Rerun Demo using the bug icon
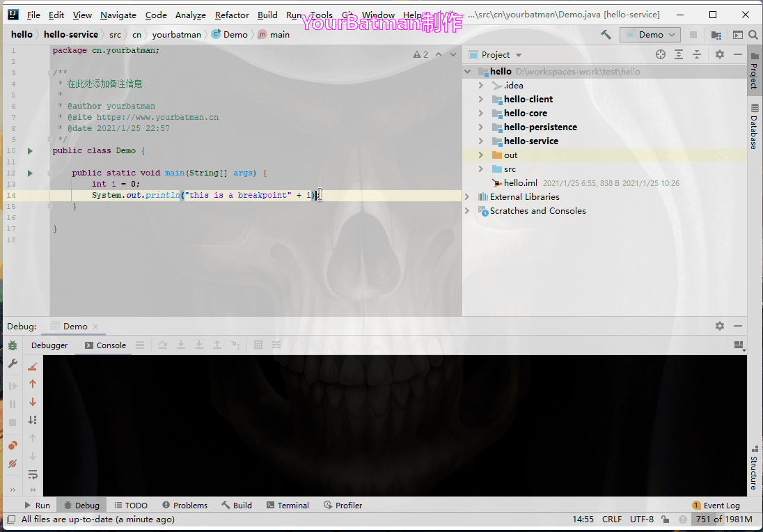Viewport: 763px width, 532px height. click(x=13, y=345)
